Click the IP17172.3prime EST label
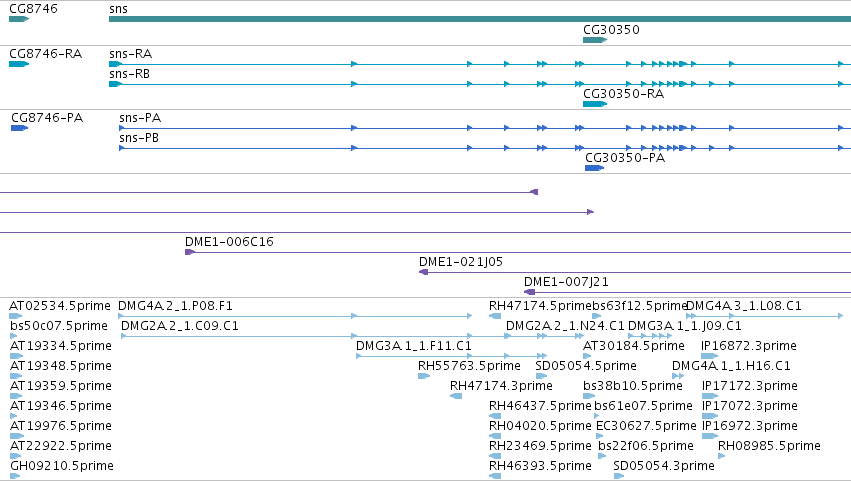The width and height of the screenshot is (851, 481). pos(750,386)
